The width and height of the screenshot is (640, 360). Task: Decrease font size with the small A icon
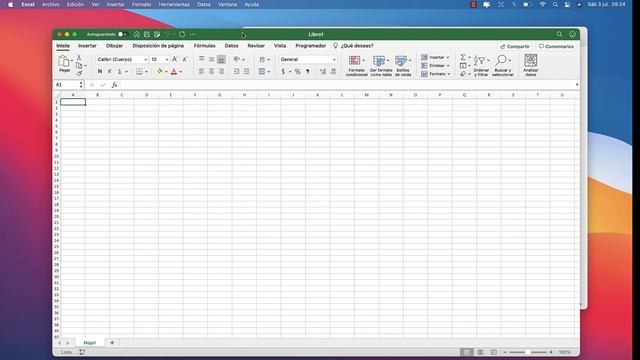click(185, 59)
